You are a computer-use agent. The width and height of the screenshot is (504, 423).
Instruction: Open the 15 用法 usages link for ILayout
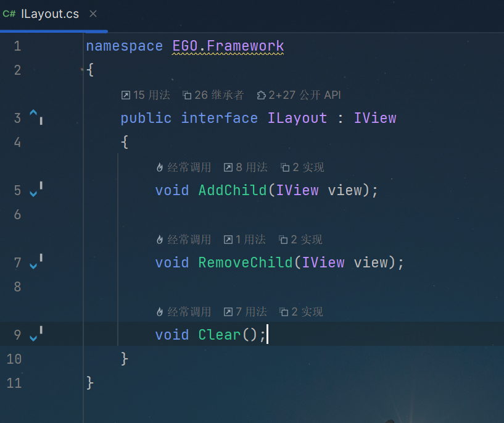pyautogui.click(x=146, y=95)
